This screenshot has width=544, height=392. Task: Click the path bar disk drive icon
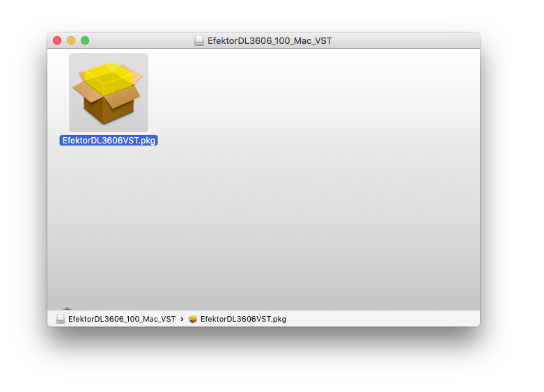pos(61,319)
